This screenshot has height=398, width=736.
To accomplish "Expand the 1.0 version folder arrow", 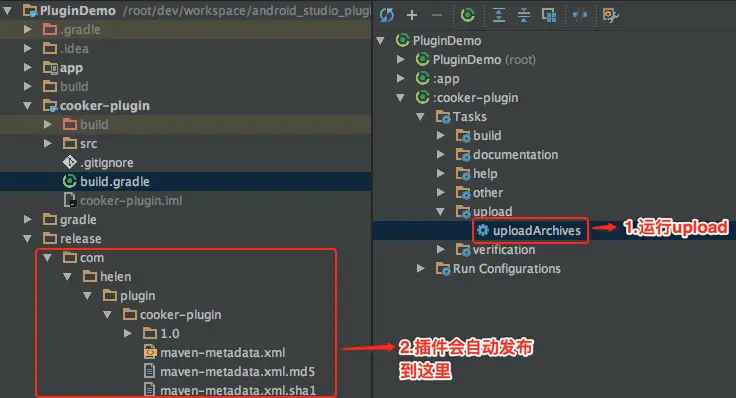I will coord(128,333).
